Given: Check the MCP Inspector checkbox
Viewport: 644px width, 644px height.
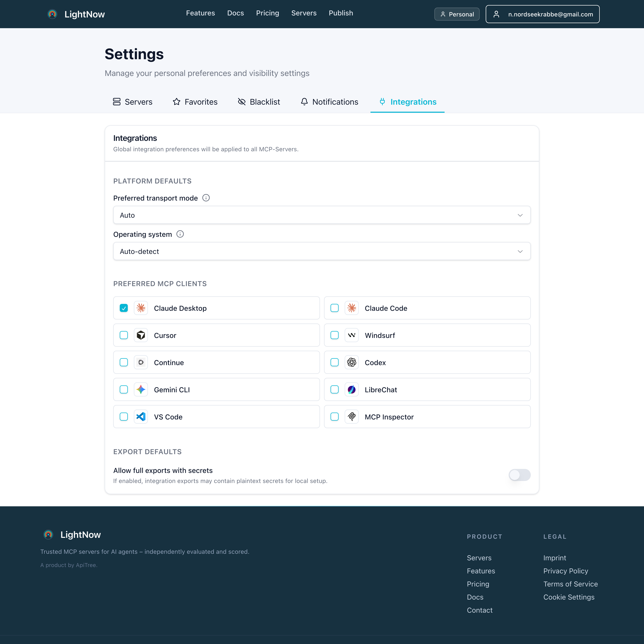Looking at the screenshot, I should point(335,417).
